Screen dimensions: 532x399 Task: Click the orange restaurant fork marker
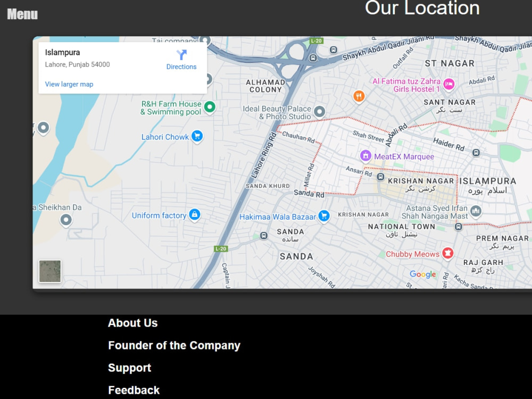coord(359,96)
